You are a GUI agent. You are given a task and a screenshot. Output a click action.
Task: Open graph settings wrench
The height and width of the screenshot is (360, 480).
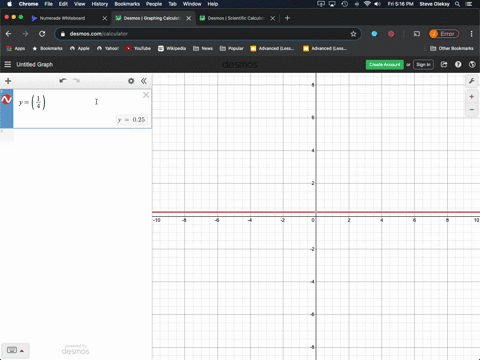tap(472, 81)
